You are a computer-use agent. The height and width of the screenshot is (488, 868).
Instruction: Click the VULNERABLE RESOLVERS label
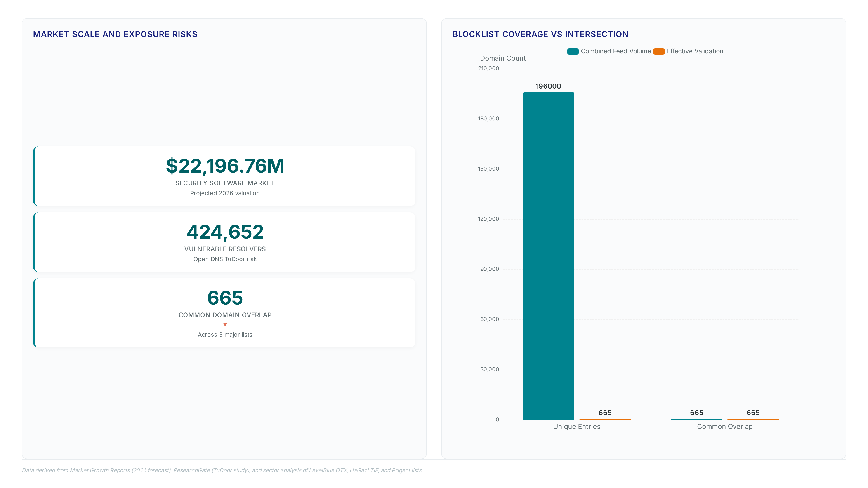(x=225, y=249)
